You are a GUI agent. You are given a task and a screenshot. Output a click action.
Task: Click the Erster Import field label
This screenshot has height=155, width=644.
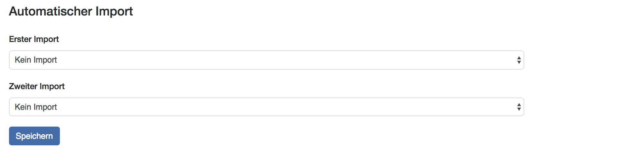[34, 39]
